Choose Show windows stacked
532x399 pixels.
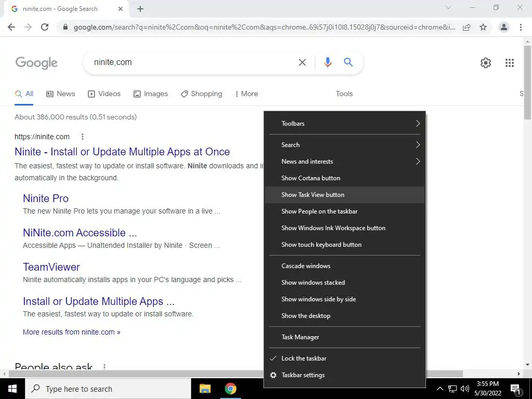[345, 283]
